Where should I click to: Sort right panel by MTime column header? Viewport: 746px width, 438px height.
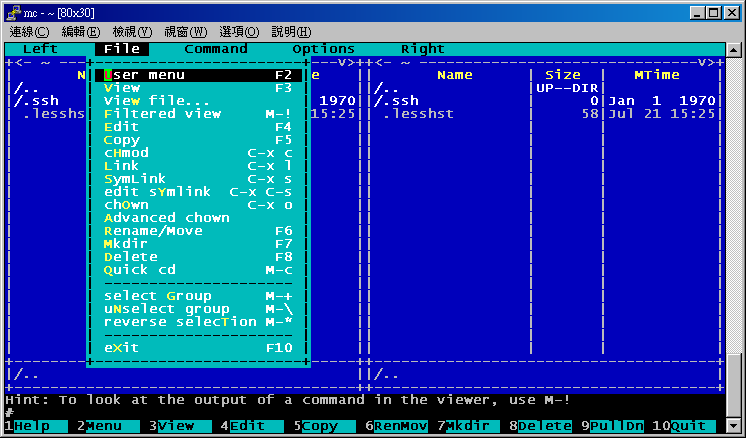(x=656, y=75)
